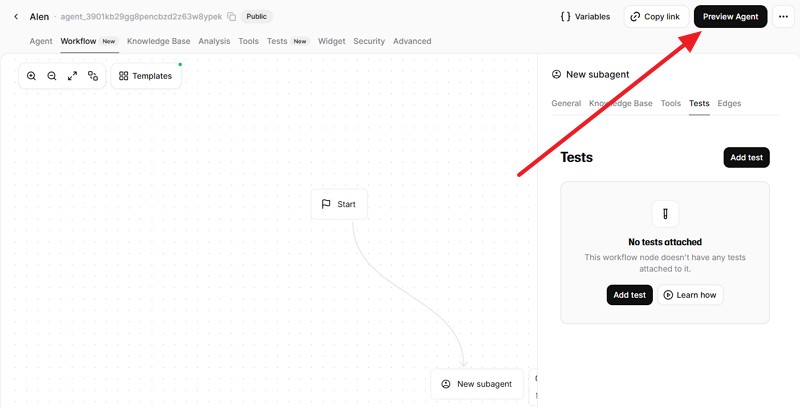
Task: Copy the agent ID with the copy icon
Action: coord(231,17)
